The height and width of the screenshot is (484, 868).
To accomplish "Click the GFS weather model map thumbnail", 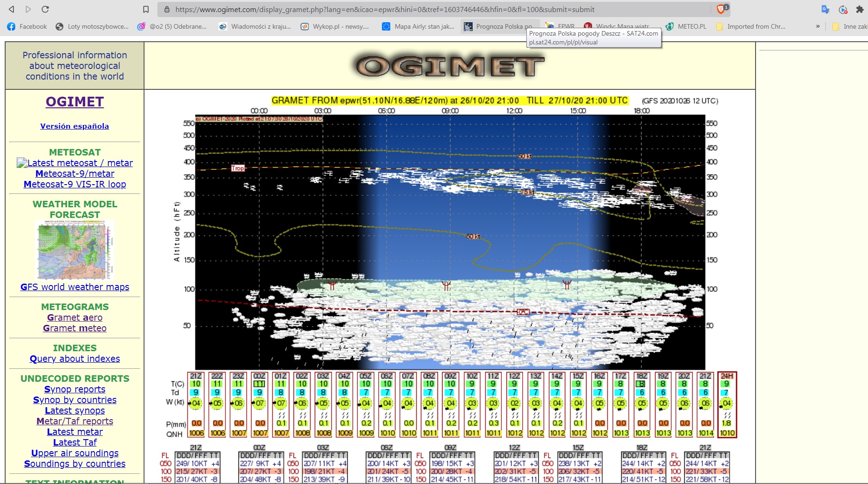I will (x=75, y=250).
